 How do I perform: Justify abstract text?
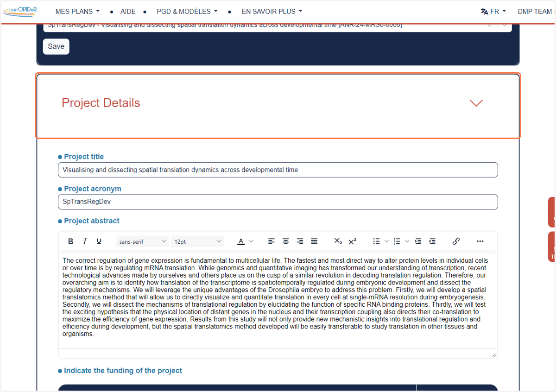[x=314, y=241]
